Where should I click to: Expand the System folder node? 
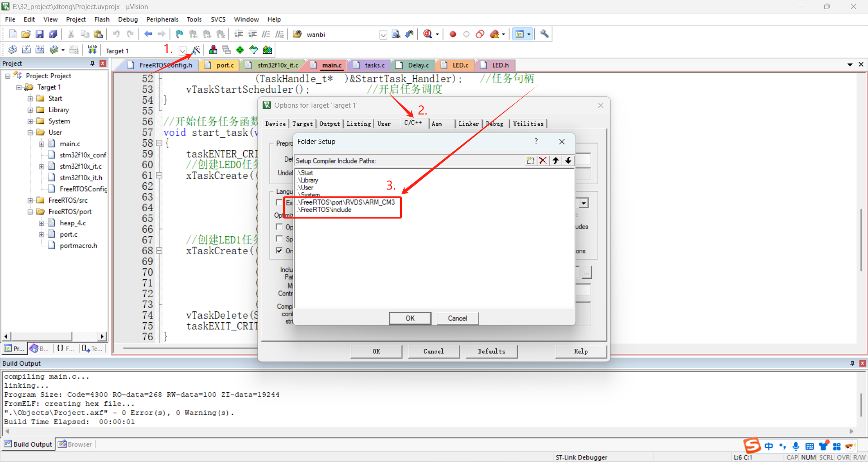[30, 121]
